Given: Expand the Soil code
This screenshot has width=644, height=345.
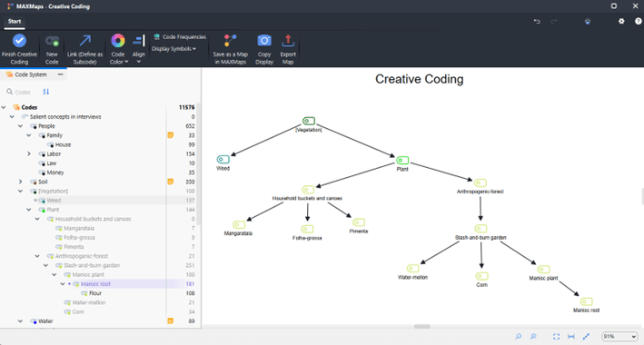Looking at the screenshot, I should [21, 182].
